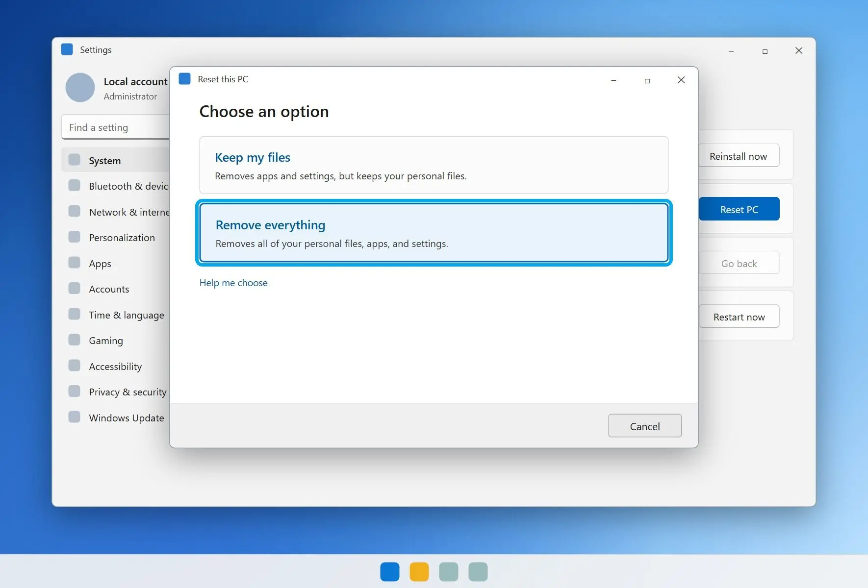Click the Accessibility sidebar icon
Viewport: 868px width, 588px height.
coord(75,366)
